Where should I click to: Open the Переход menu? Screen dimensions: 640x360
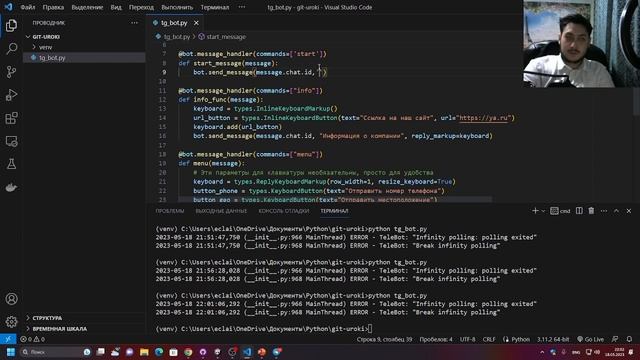141,7
